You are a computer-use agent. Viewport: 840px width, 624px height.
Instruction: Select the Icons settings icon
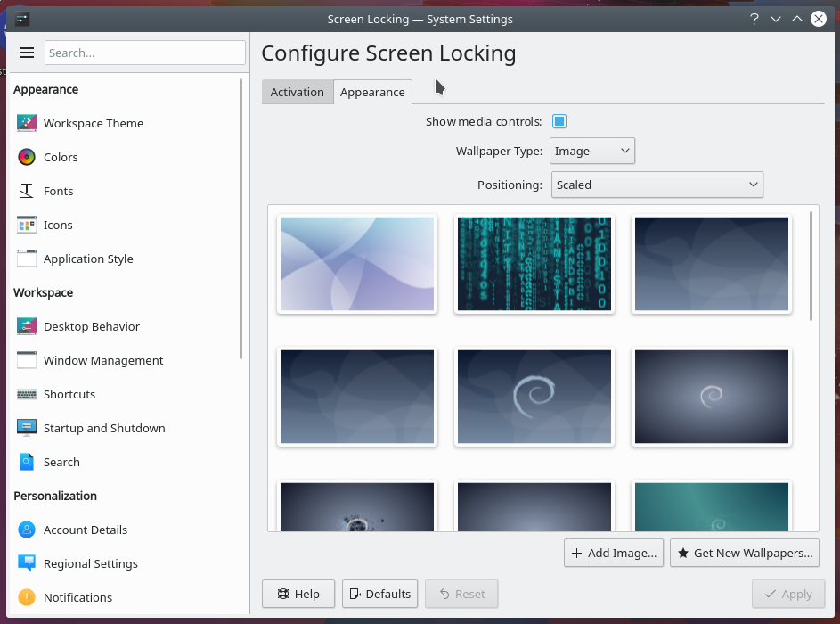[27, 225]
